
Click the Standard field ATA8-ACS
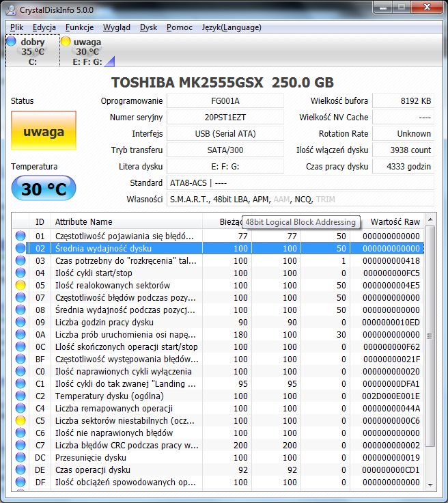tap(300, 183)
